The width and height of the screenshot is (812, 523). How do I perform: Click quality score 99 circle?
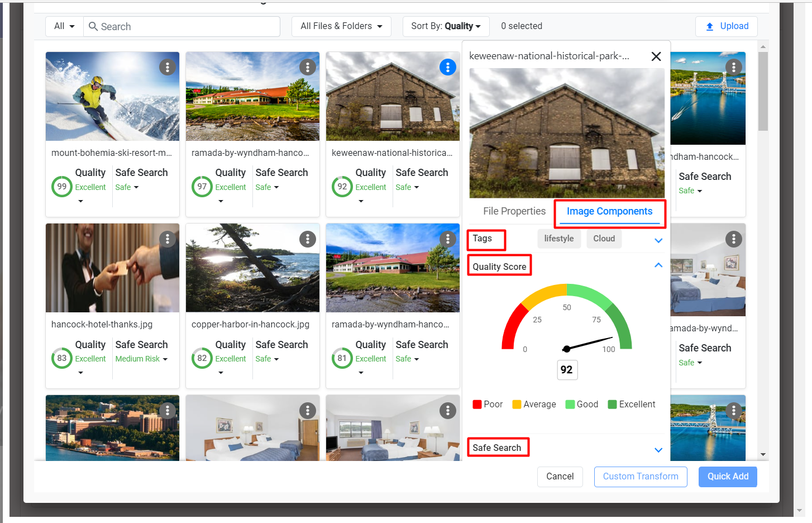tap(62, 187)
